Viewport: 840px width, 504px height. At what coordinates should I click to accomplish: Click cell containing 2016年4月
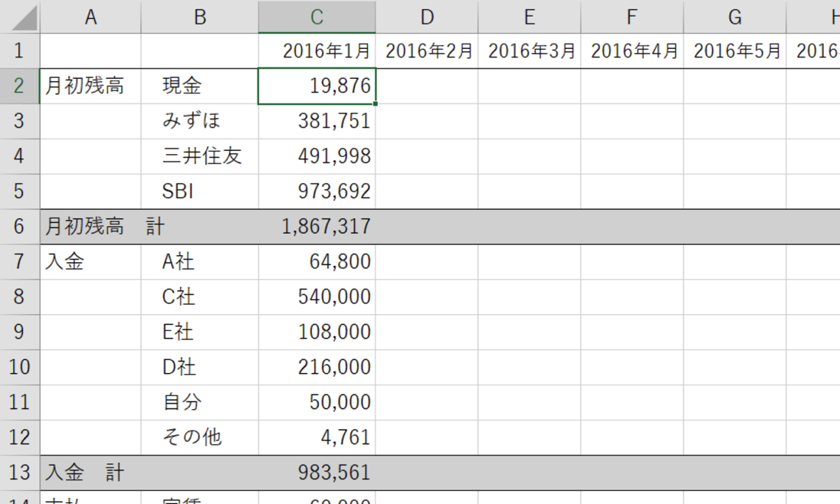coord(632,51)
